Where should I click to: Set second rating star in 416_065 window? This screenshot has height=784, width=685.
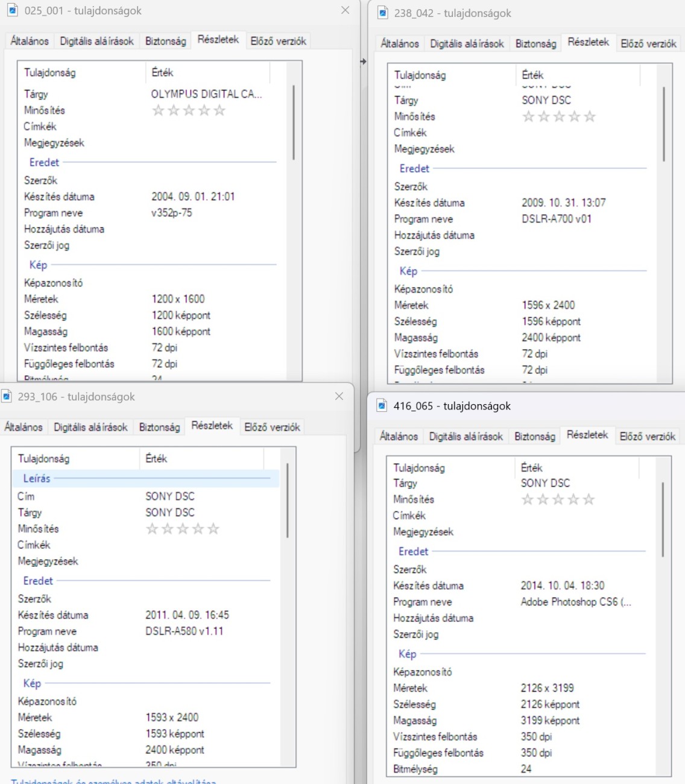click(543, 499)
